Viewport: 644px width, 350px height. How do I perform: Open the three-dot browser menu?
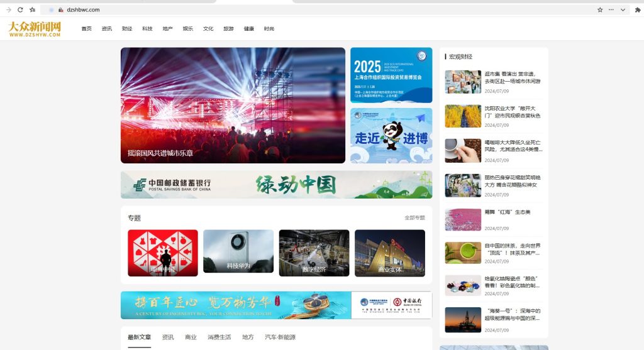(611, 9)
